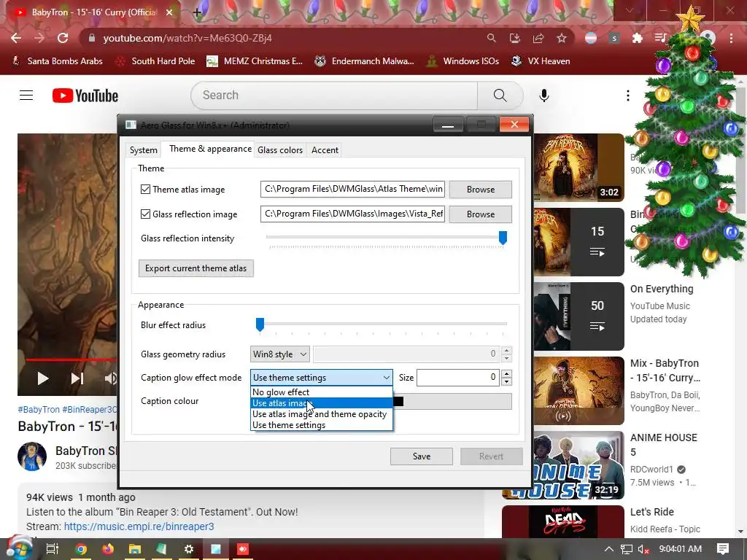This screenshot has height=560, width=747.
Task: Click the #BabyTron hashtag link
Action: [x=39, y=410]
